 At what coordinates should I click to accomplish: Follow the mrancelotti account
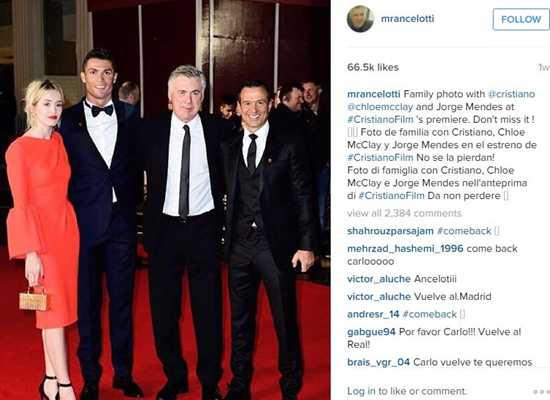pos(521,19)
